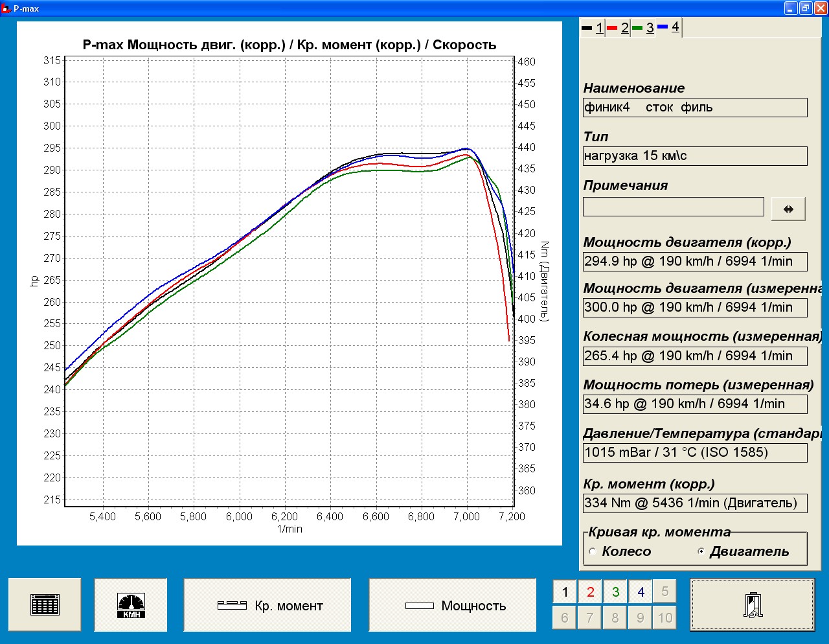Click disabled curve 7 button

tap(590, 617)
